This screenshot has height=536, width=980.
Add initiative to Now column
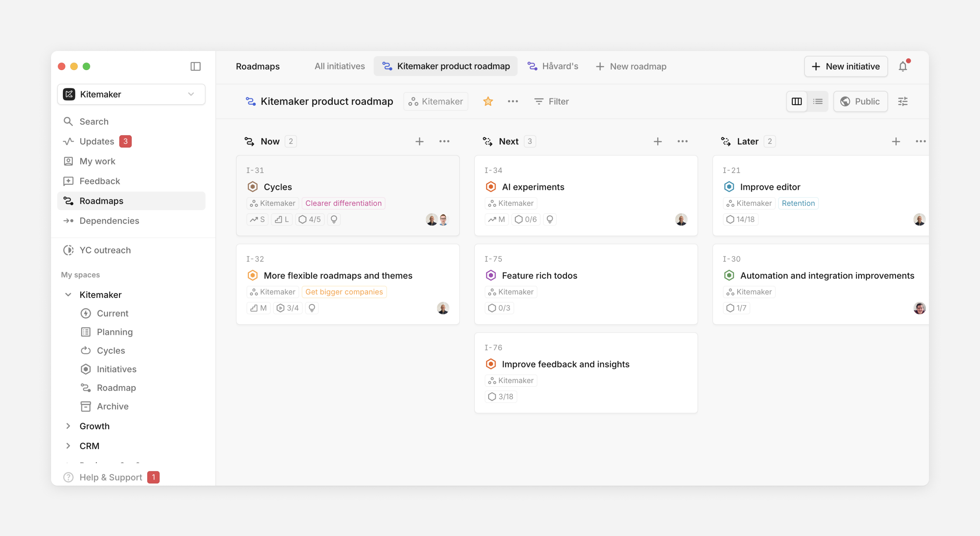419,141
